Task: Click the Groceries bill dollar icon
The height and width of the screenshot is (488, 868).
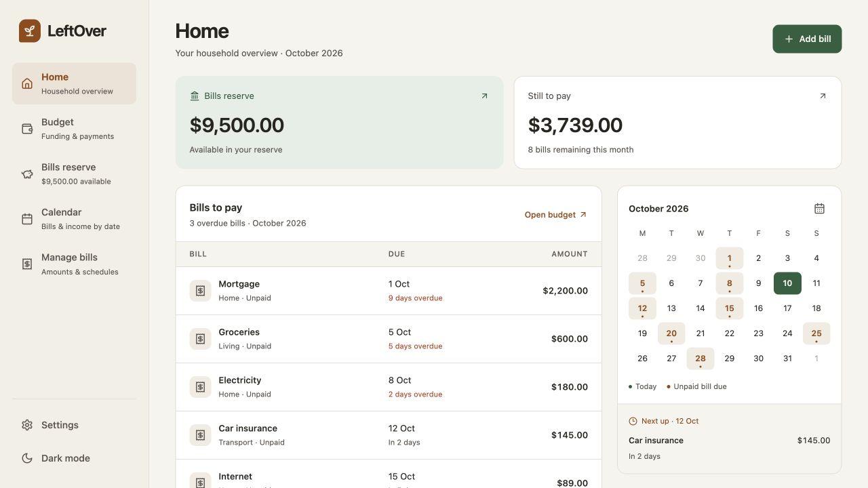Action: point(200,339)
